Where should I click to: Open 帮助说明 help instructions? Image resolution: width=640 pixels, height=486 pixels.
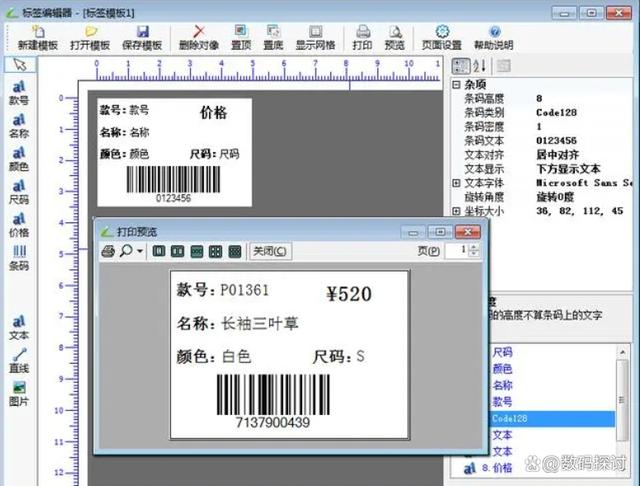pyautogui.click(x=493, y=38)
